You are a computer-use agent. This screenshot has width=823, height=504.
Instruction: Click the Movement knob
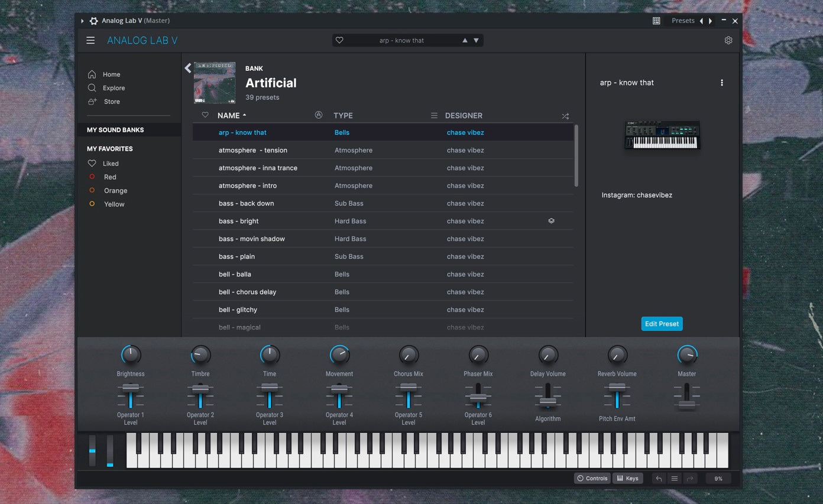[339, 355]
